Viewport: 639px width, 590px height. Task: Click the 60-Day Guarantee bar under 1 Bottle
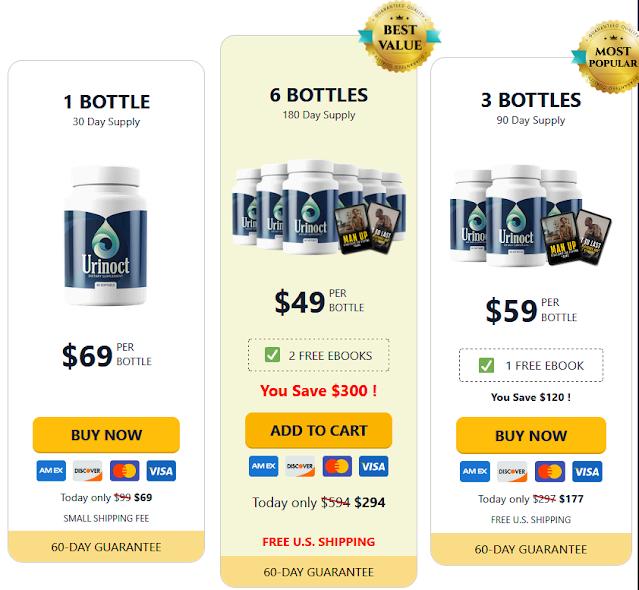pos(106,546)
